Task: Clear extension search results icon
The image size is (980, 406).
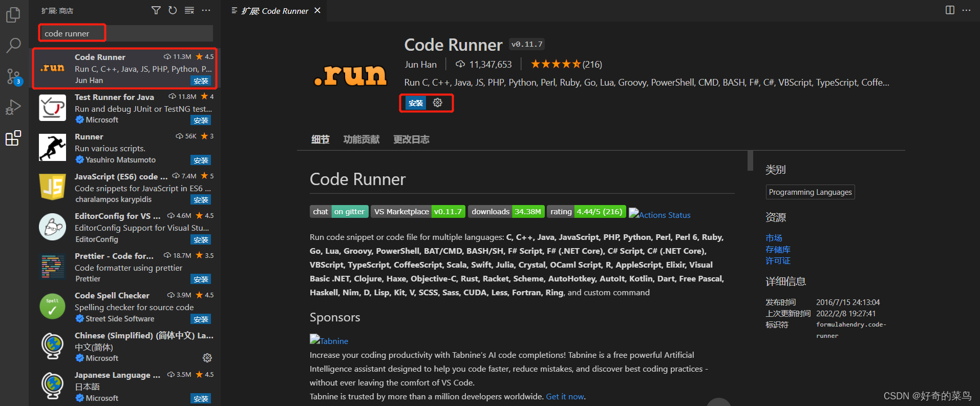Action: pos(189,10)
